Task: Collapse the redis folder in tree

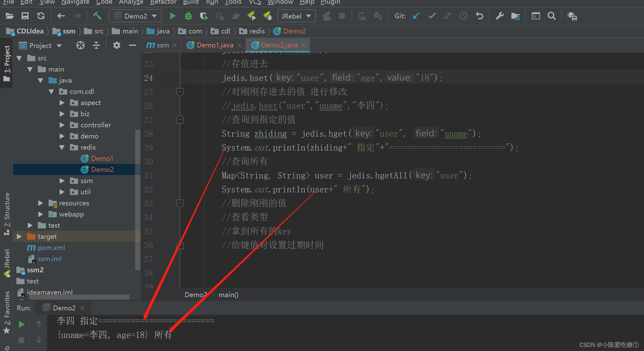Action: (62, 147)
